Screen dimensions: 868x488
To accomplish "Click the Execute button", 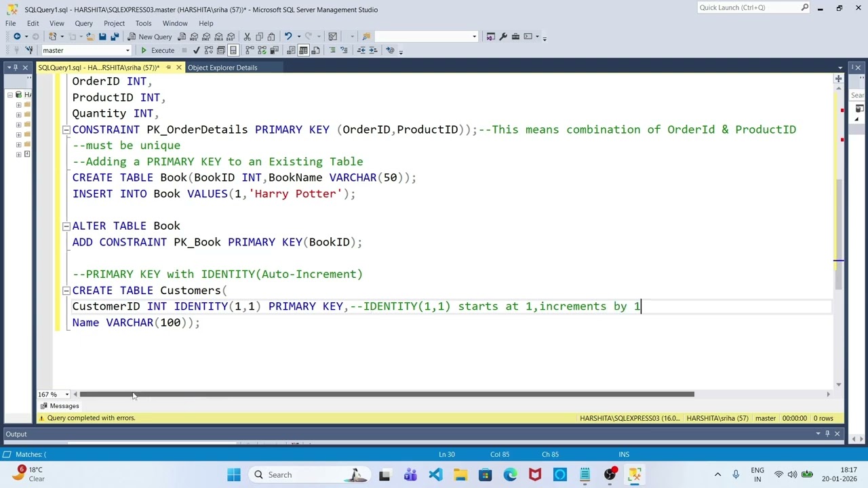I will [x=157, y=50].
